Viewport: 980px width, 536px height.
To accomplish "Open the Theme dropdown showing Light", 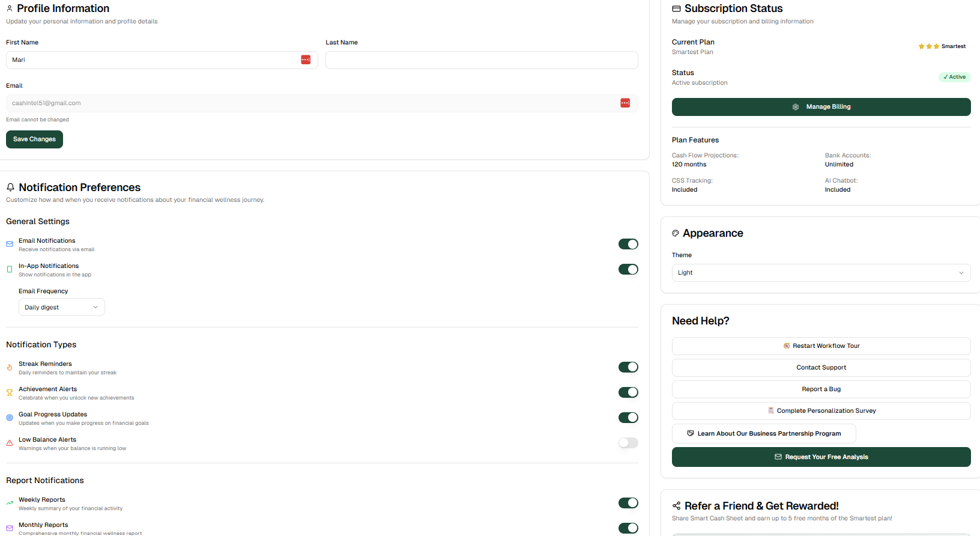I will [x=821, y=273].
